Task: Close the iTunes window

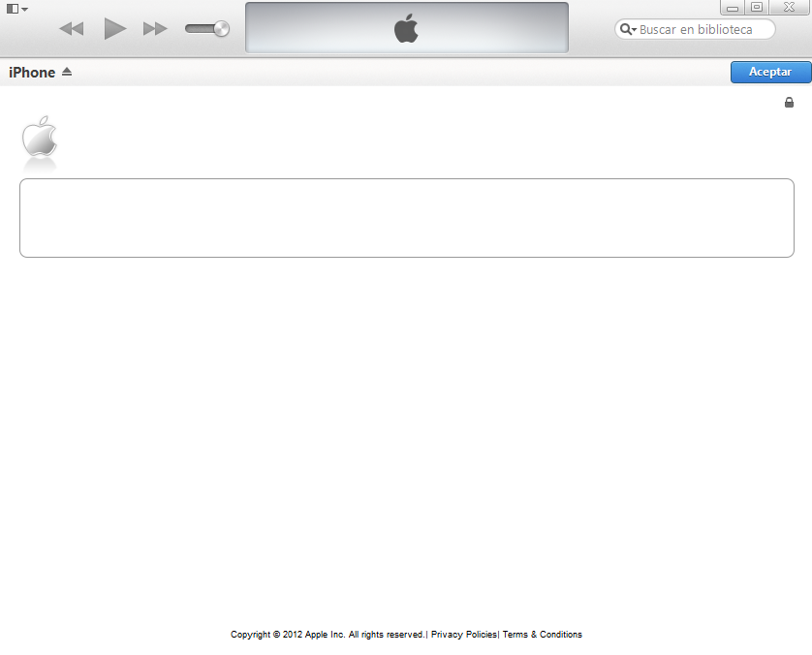Action: click(x=789, y=7)
